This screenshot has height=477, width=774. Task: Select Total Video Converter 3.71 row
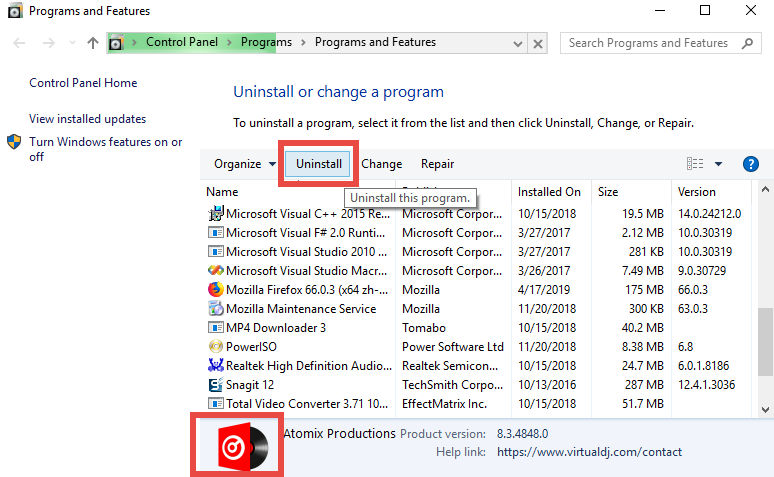477,404
